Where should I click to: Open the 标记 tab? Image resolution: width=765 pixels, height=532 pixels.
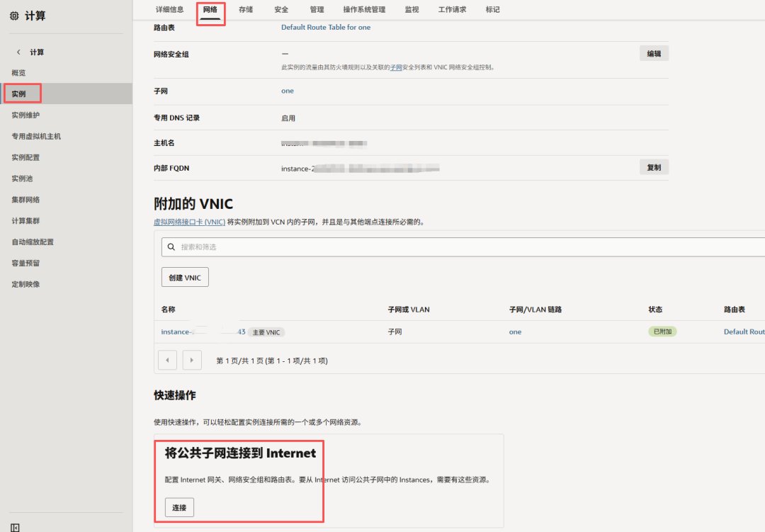point(493,9)
